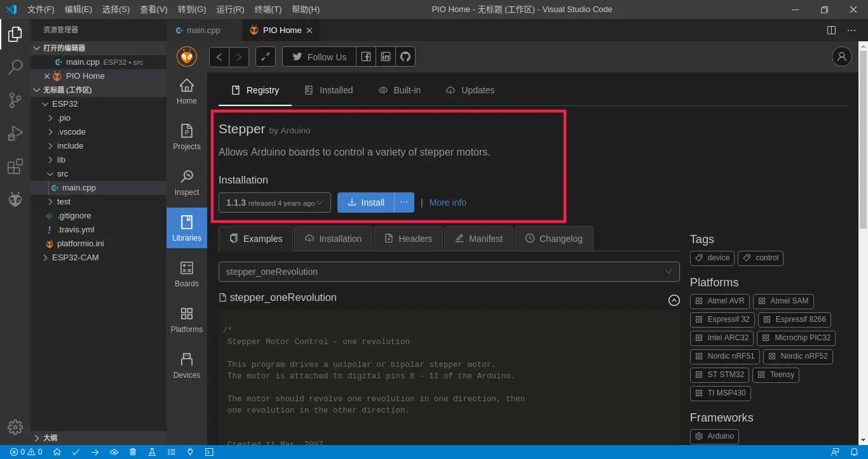Open PlatformIO's Facebook page icon

[366, 57]
